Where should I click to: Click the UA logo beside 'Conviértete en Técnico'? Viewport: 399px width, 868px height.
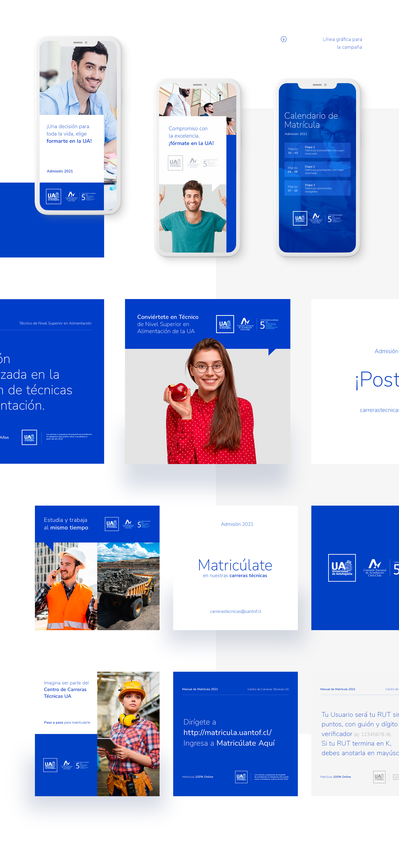click(225, 324)
